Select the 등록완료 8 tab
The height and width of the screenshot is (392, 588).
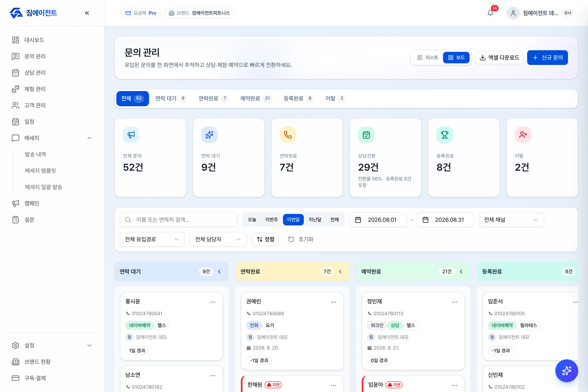point(298,98)
